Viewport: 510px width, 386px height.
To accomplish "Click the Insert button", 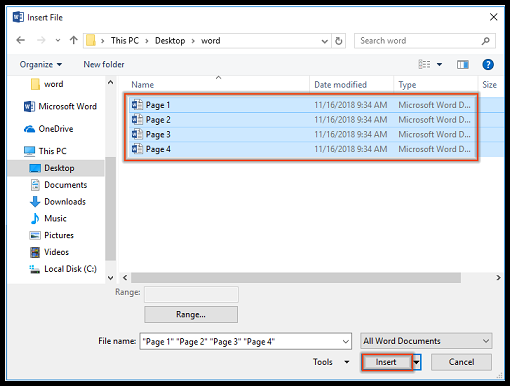I will coord(387,362).
